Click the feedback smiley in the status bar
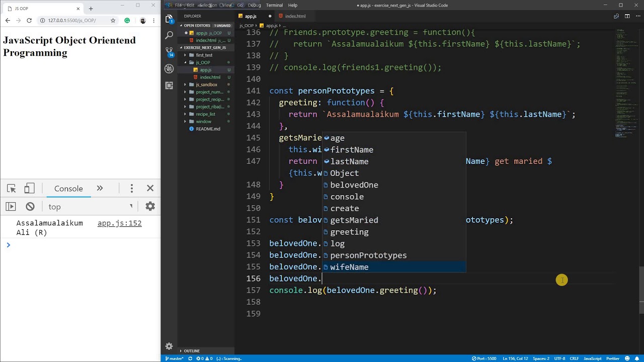The height and width of the screenshot is (362, 644). tap(627, 358)
